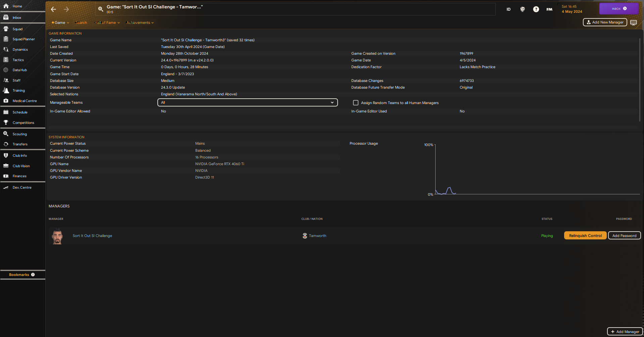The width and height of the screenshot is (644, 337).
Task: Click the Data Hub icon
Action: point(6,70)
